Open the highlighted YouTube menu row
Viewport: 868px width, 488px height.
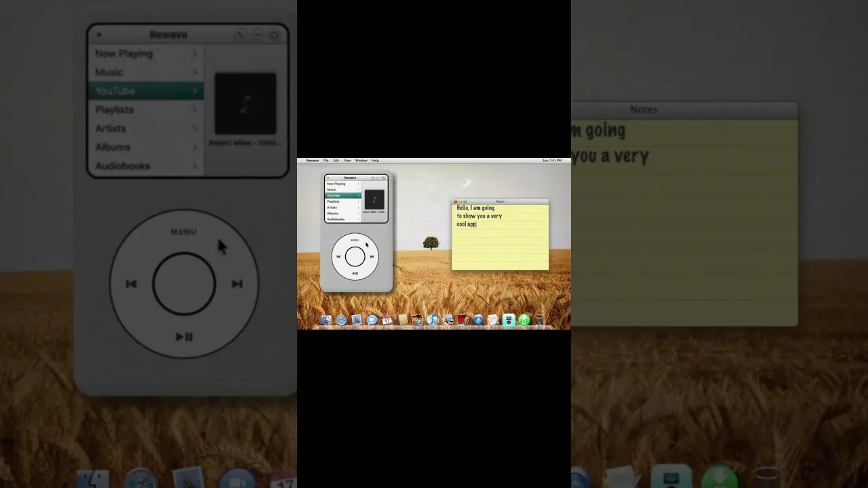click(x=343, y=195)
